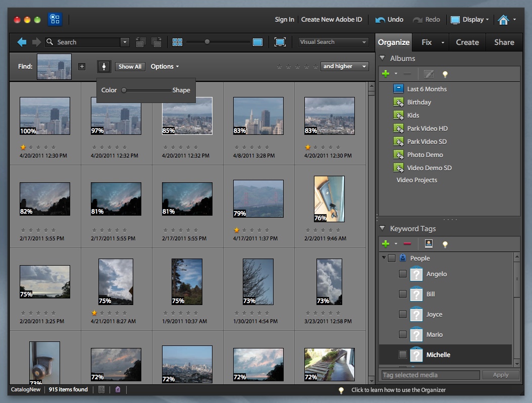
Task: Open the Share tab
Action: click(x=504, y=42)
